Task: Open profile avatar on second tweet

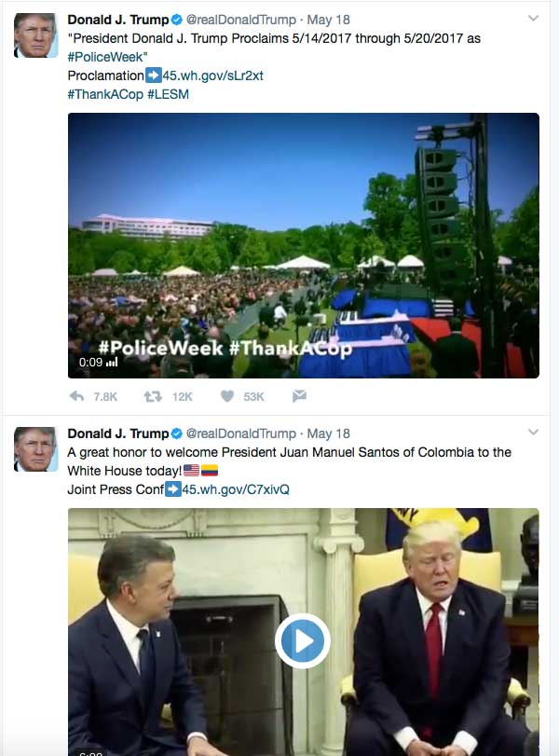Action: pos(36,449)
